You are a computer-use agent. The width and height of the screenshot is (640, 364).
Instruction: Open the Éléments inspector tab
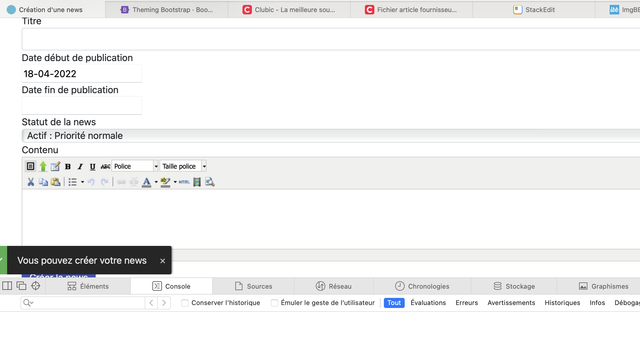tap(88, 286)
